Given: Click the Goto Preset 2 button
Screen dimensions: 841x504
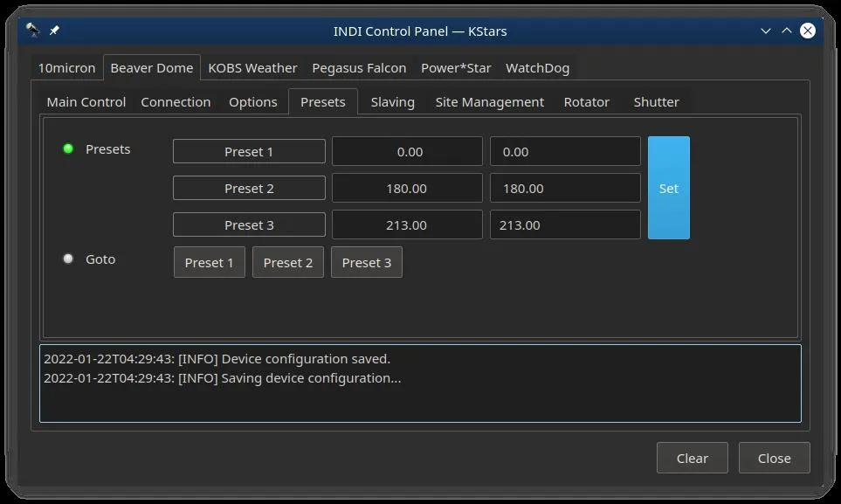Looking at the screenshot, I should pyautogui.click(x=288, y=262).
